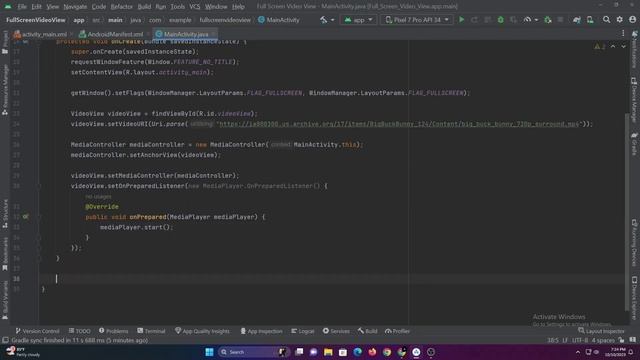Viewport: 640px width, 360px height.
Task: Toggle Running Devices panel on right stripe
Action: point(634,242)
